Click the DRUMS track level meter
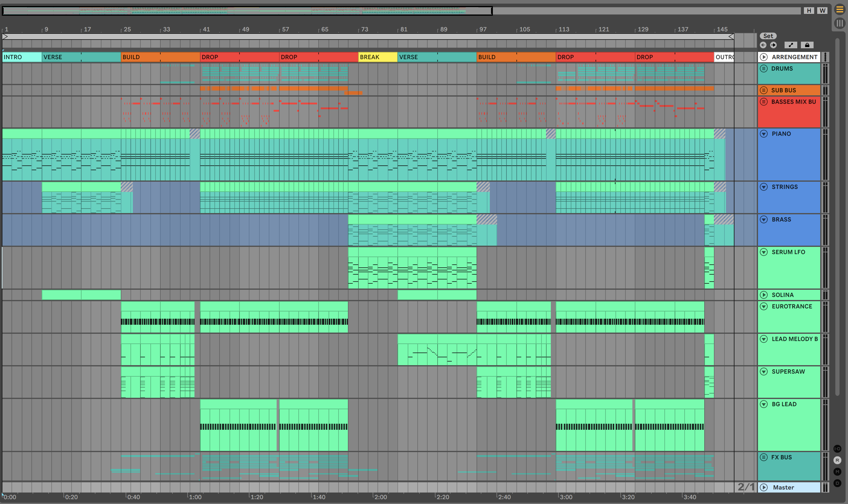 click(825, 74)
